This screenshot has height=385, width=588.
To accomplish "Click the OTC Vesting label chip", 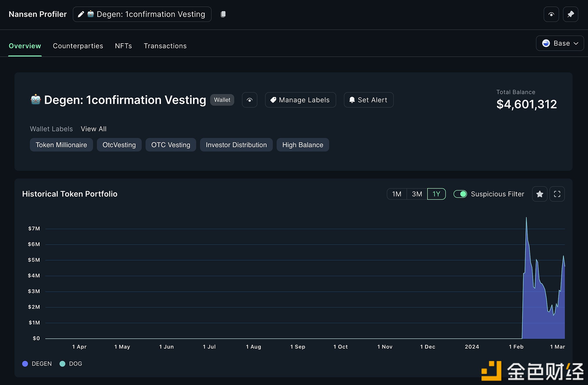I will click(171, 145).
